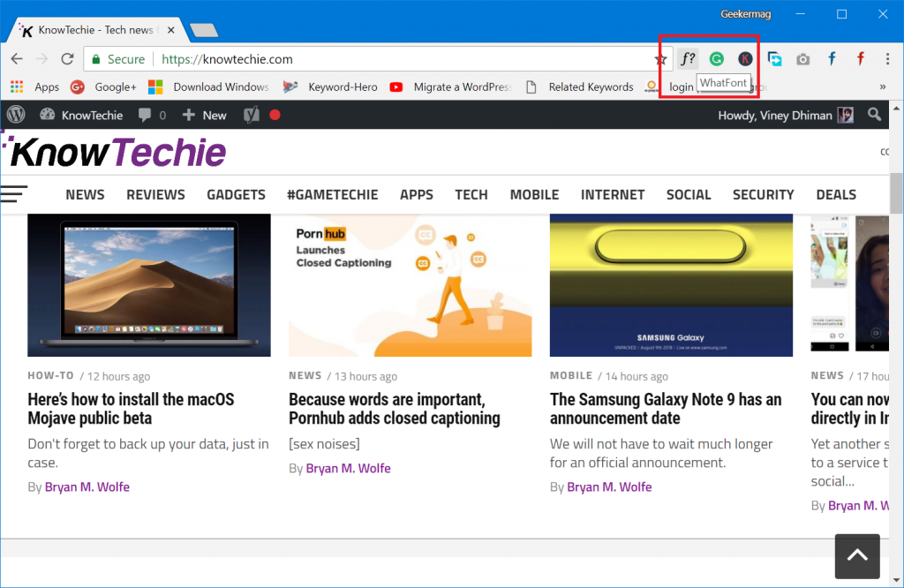The image size is (904, 588).
Task: Click the back-to-top arrow button
Action: click(857, 555)
